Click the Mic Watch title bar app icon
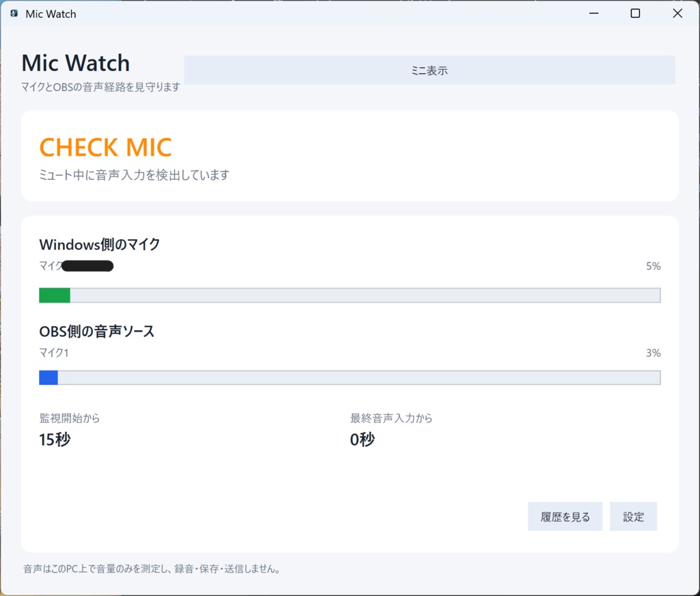 [x=14, y=14]
